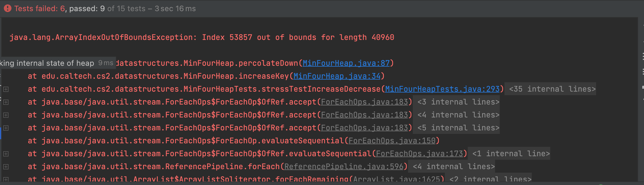Unfold the <1 internal line> placeholder
This screenshot has height=185, width=644.
tap(511, 154)
